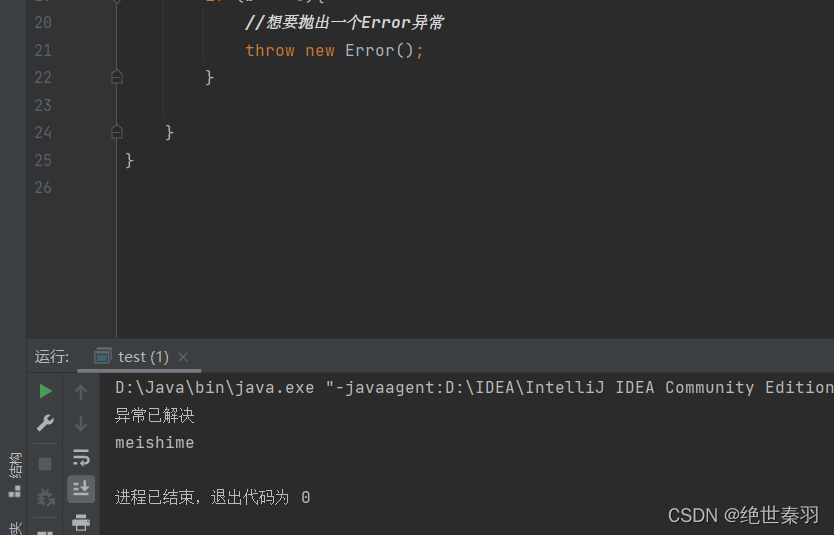Click the java.exe command line in console

tap(474, 388)
